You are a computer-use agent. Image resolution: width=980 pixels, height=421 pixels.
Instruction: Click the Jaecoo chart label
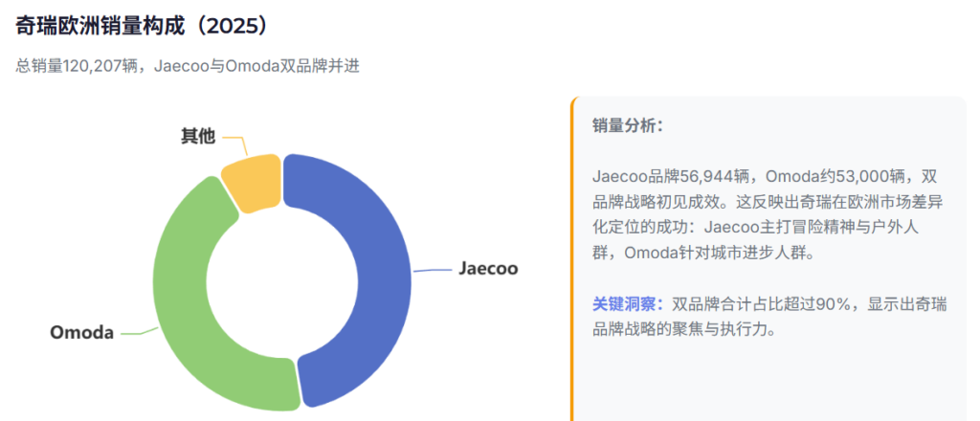(x=487, y=269)
